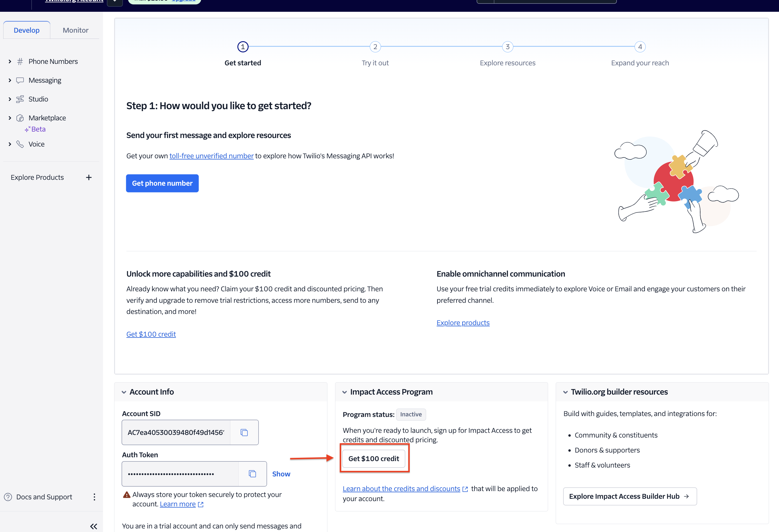Expand the Messaging chevron
This screenshot has height=532, width=779.
pos(10,80)
